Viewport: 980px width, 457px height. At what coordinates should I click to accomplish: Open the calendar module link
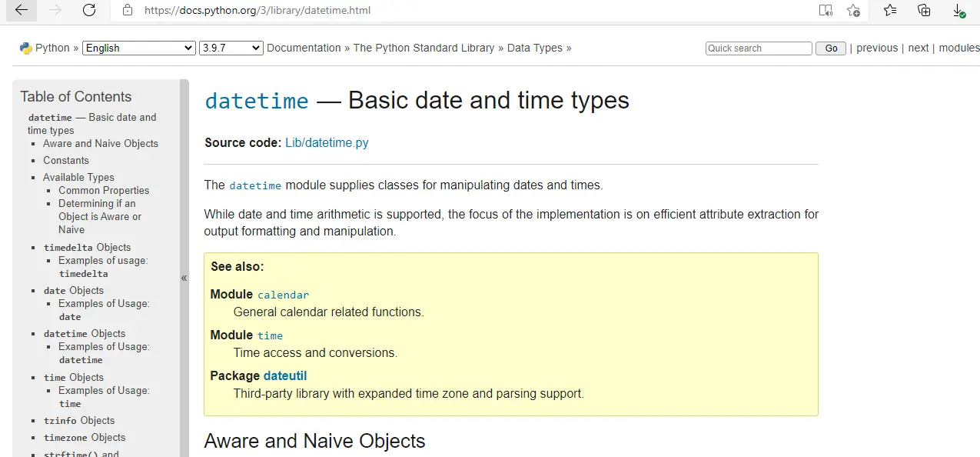(283, 295)
